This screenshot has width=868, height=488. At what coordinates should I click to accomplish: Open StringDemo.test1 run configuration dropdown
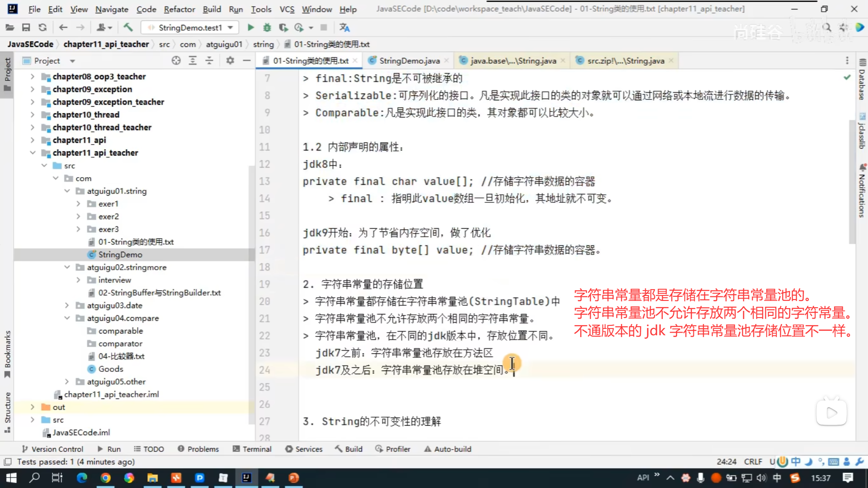190,28
